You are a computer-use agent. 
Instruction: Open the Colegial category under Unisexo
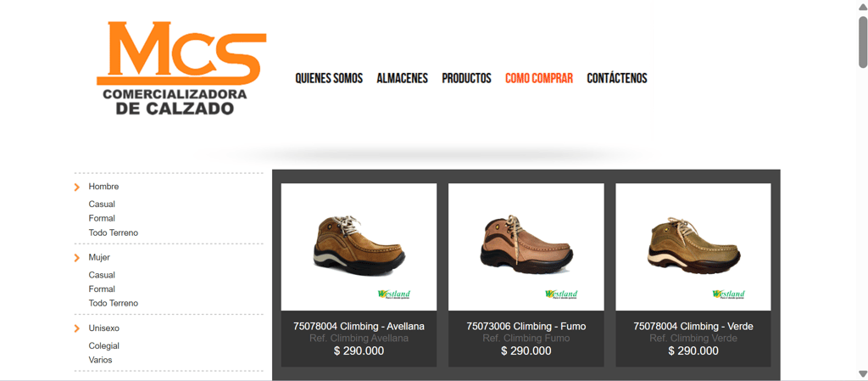(x=104, y=346)
